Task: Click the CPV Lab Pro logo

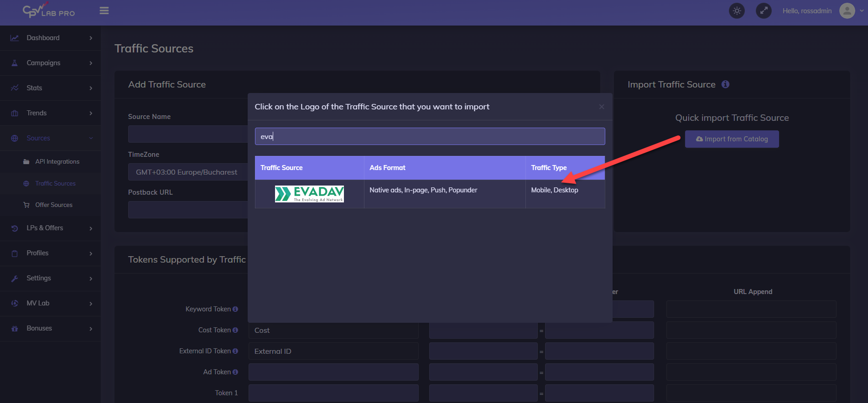Action: click(49, 10)
